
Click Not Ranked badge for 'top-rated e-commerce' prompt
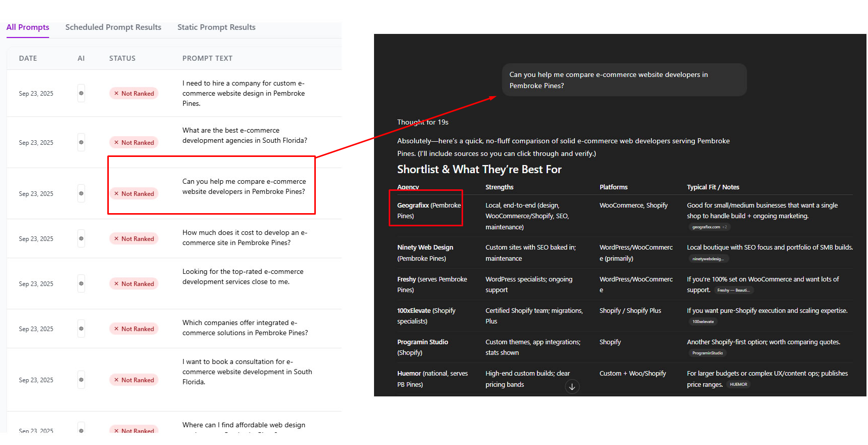point(134,284)
